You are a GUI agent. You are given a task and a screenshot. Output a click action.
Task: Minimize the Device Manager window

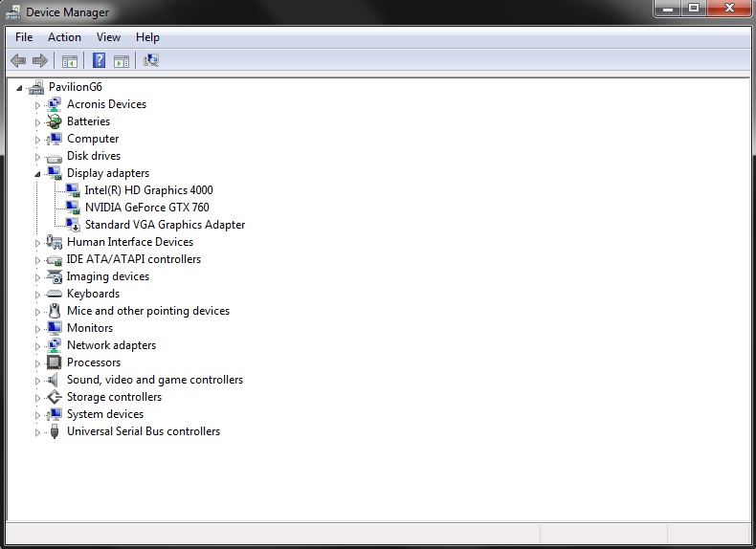pyautogui.click(x=667, y=9)
